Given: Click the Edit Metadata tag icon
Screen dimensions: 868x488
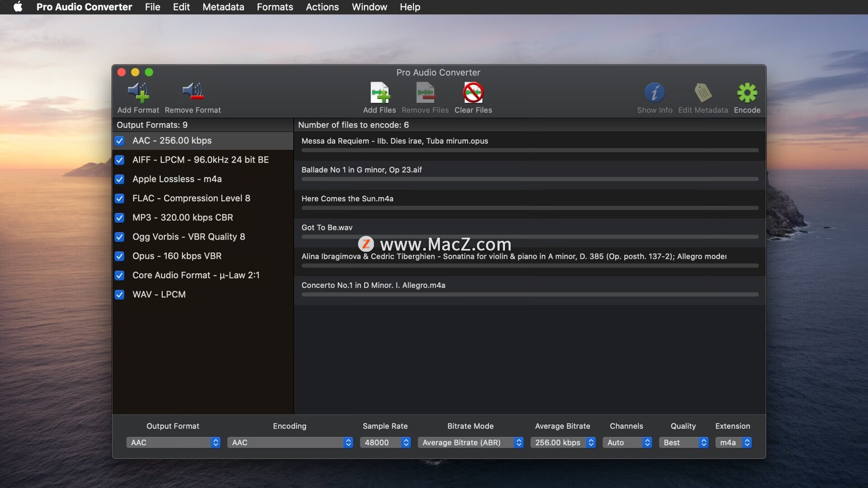Looking at the screenshot, I should [x=703, y=93].
